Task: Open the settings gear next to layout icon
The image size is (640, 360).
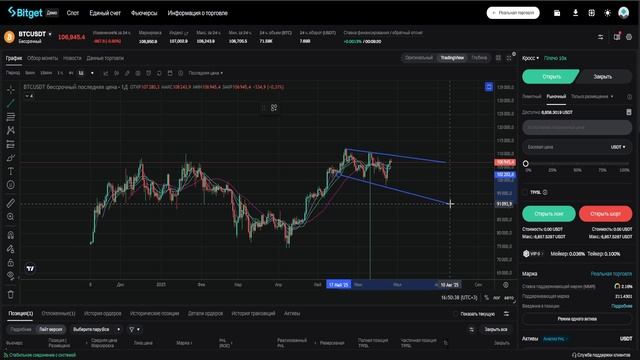Action: (629, 37)
